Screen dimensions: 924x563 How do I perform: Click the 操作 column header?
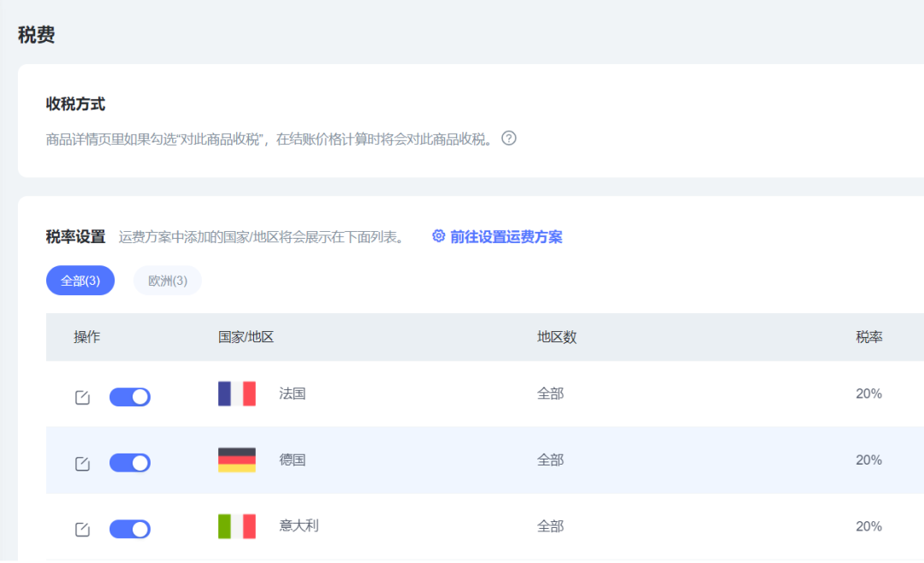coord(86,336)
